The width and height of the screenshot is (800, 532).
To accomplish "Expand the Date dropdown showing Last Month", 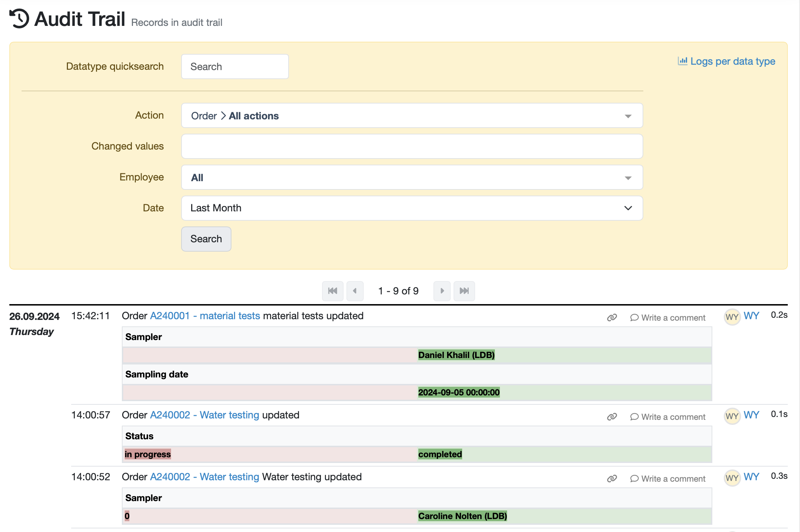I will click(412, 208).
